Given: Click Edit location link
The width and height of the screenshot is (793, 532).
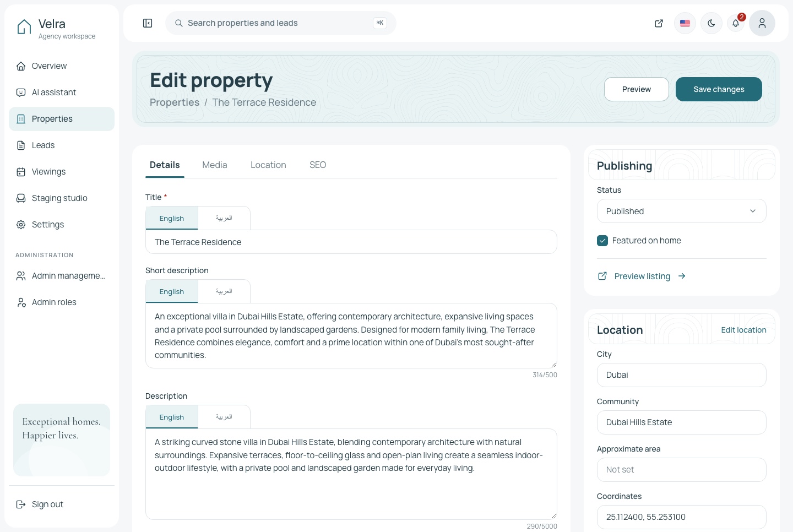Looking at the screenshot, I should (x=743, y=330).
